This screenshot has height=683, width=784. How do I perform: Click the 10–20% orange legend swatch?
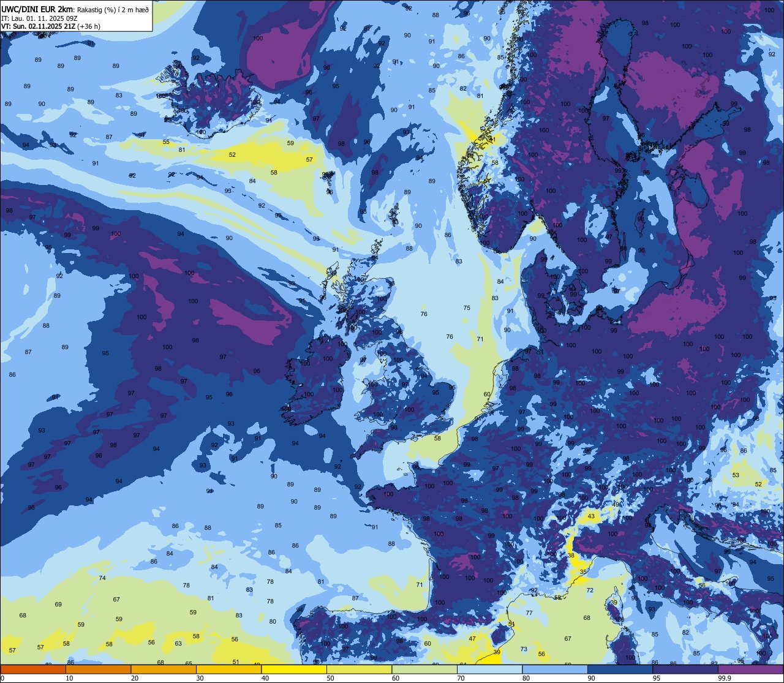[98, 670]
